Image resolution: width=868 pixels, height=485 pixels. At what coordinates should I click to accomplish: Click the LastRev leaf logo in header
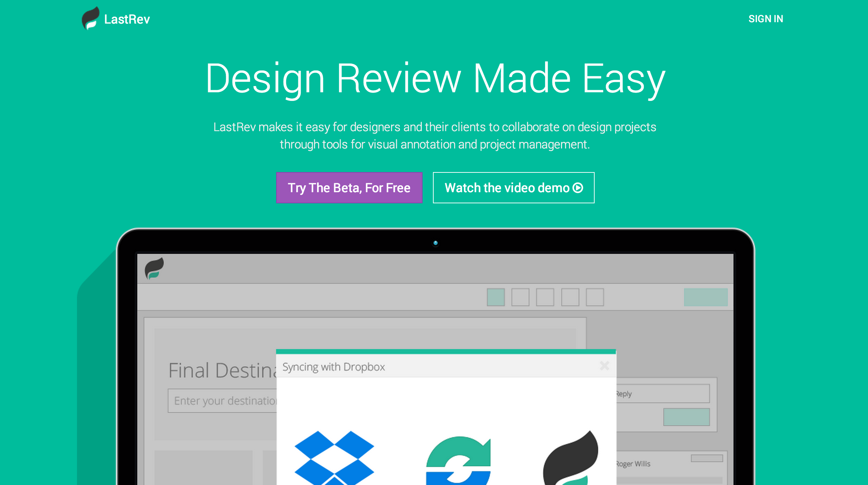[90, 18]
